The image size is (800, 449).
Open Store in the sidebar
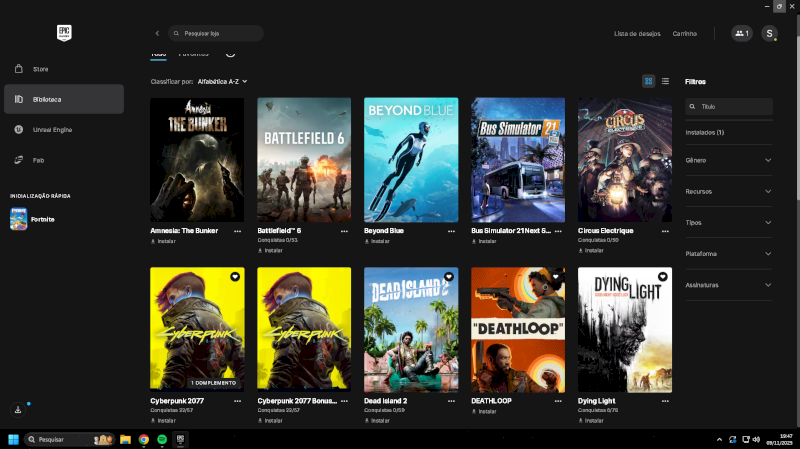[64, 69]
